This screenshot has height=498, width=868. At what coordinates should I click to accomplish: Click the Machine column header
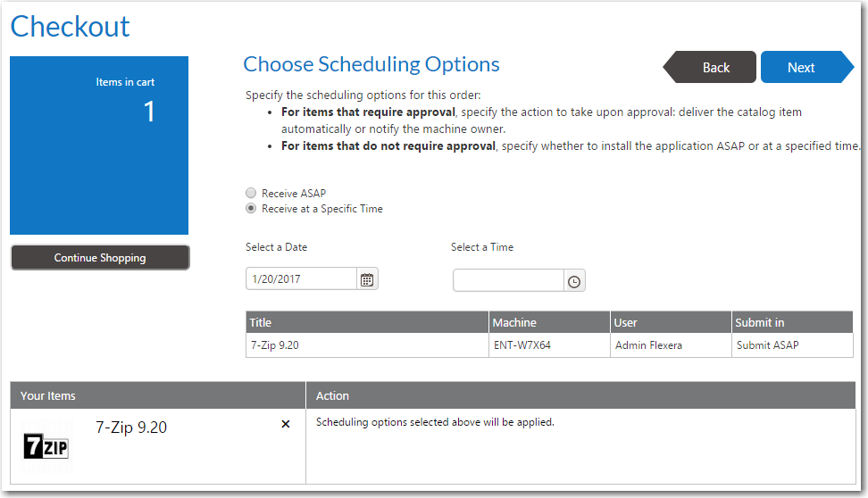(x=549, y=322)
